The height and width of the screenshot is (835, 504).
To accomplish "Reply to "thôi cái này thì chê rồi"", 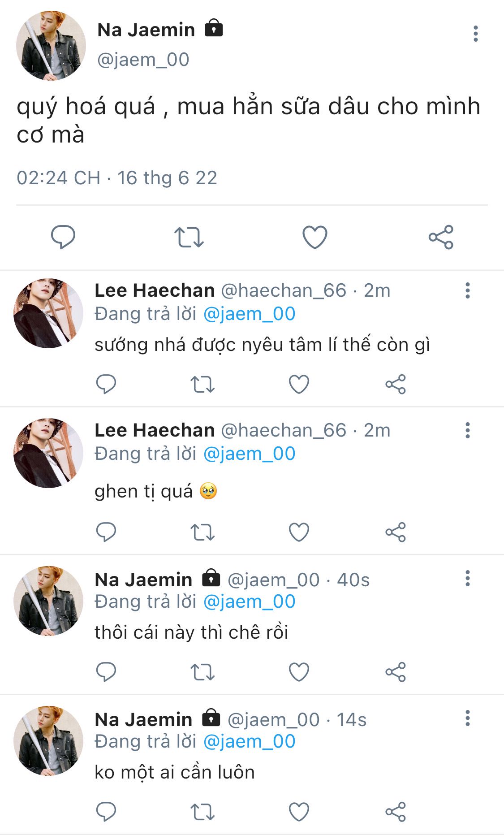I will tap(106, 672).
